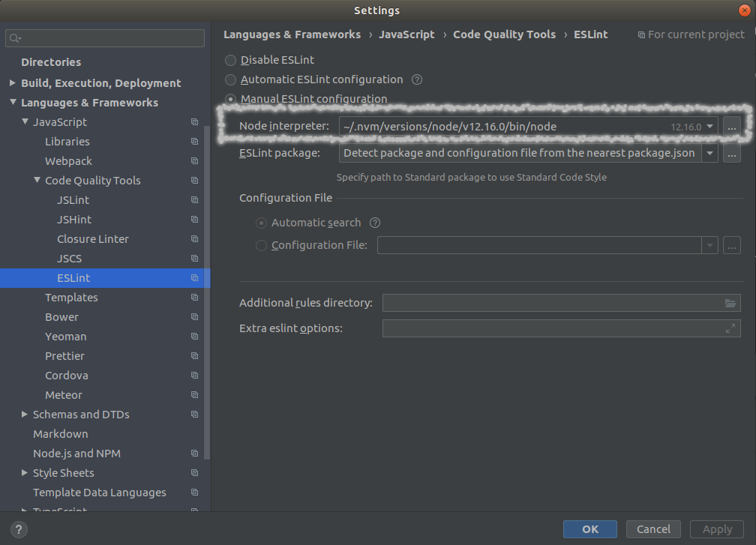Screen dimensions: 756x545
Task: Click the project-level icon beside Templates
Action: coord(195,298)
